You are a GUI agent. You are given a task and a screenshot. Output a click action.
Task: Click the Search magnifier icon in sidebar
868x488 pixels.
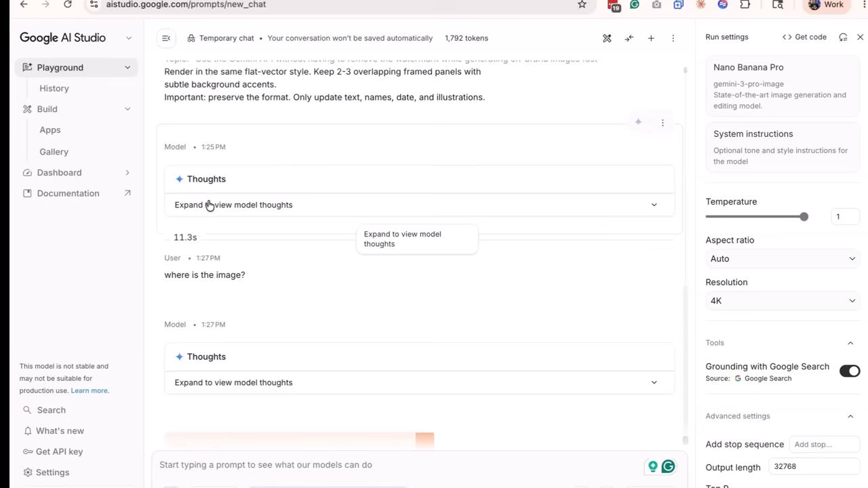point(27,410)
